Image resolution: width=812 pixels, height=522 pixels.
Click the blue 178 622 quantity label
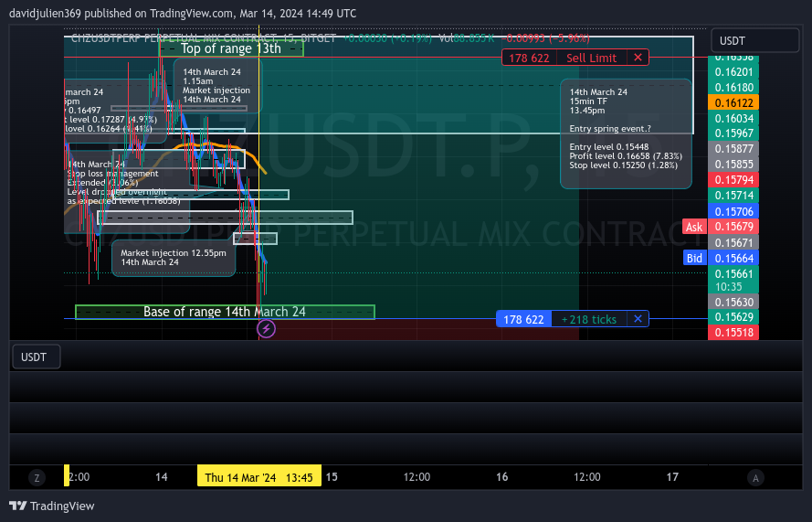(x=523, y=319)
